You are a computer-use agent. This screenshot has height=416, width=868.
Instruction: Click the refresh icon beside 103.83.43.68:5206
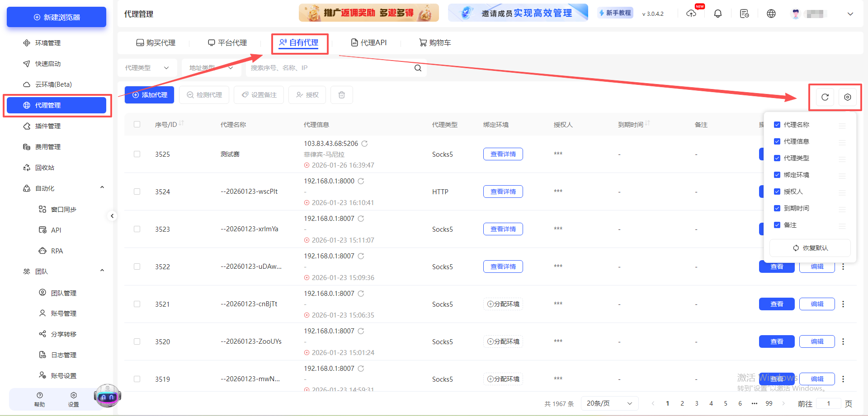click(365, 143)
